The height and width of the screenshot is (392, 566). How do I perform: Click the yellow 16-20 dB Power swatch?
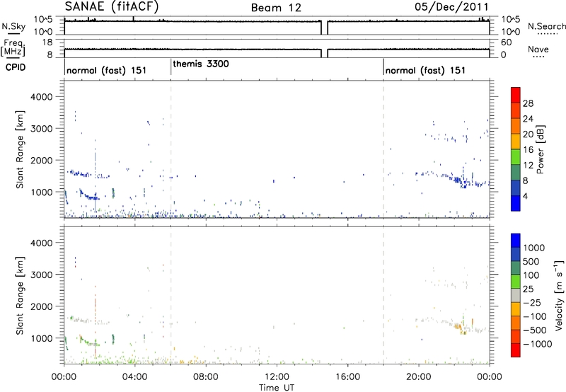(x=516, y=142)
